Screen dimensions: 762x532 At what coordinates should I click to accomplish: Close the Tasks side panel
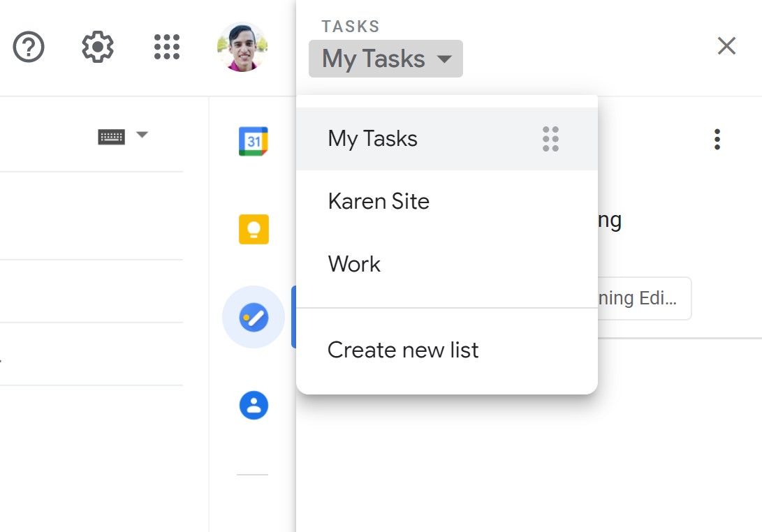(726, 46)
